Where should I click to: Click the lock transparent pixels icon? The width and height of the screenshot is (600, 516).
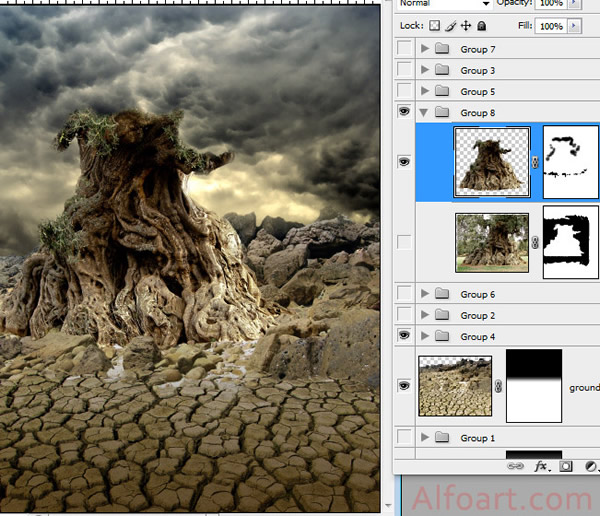pos(434,25)
